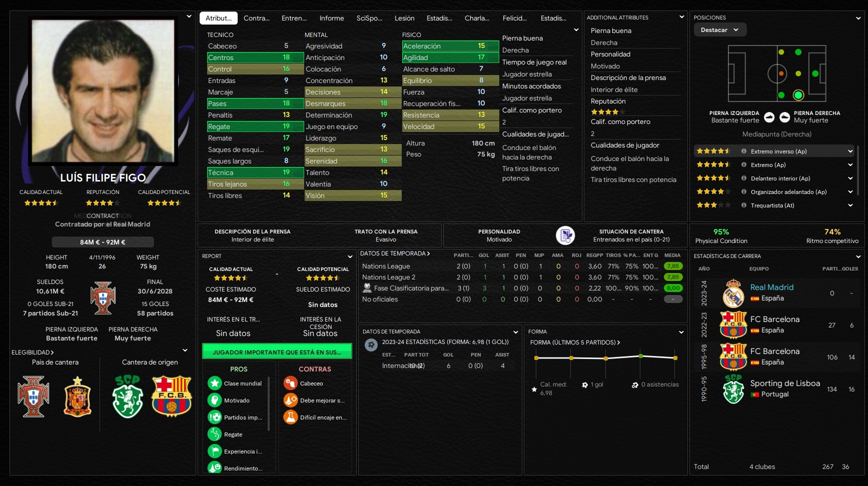Image resolution: width=868 pixels, height=486 pixels.
Task: Click the Portugal crest between Sueldos and Final
Action: tap(103, 298)
